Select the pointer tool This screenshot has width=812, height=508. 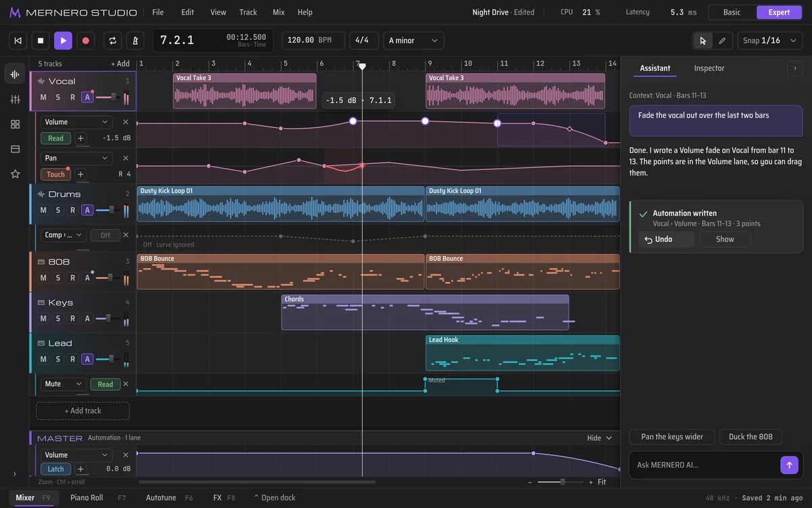tap(702, 41)
